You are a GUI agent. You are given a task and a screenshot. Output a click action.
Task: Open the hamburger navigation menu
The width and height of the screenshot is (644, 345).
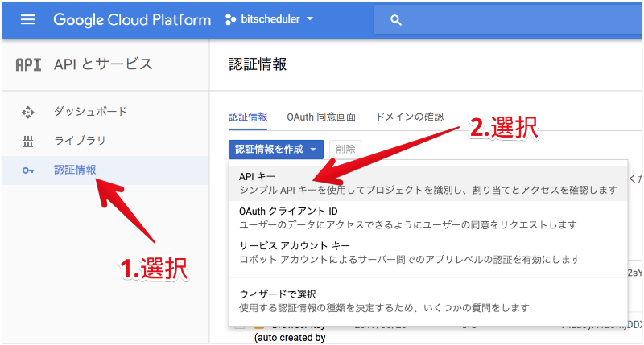pos(28,19)
